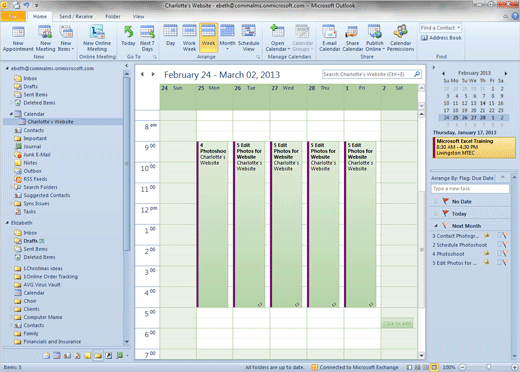Click the E-mail Calendar icon
This screenshot has width=520, height=372.
coord(329,39)
